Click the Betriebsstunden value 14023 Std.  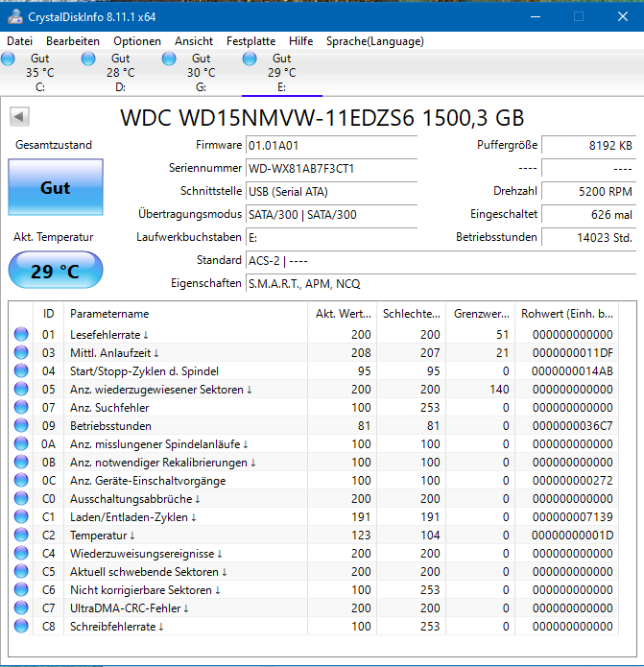point(589,237)
